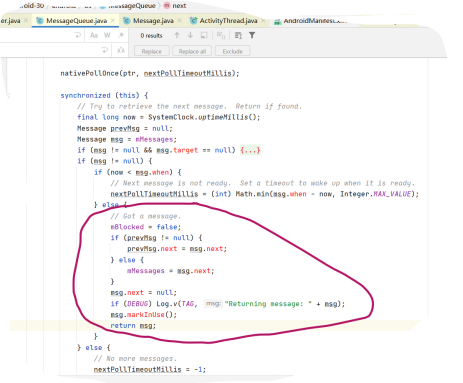Image resolution: width=463 pixels, height=383 pixels.
Task: Close the ActivityThread.java tab
Action: point(263,21)
